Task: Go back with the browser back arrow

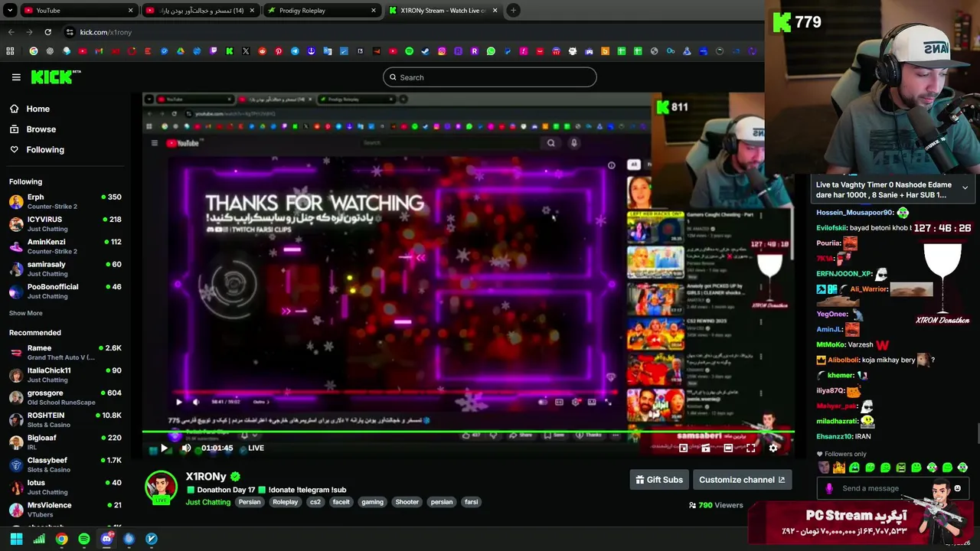Action: click(11, 32)
